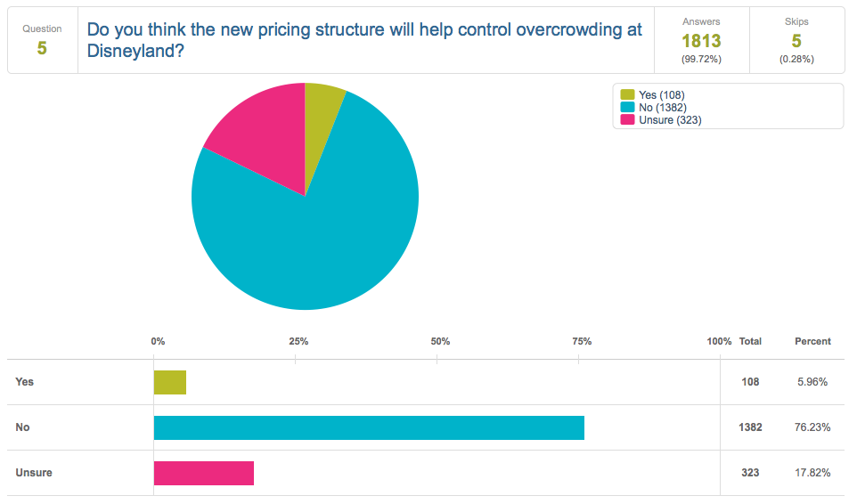The width and height of the screenshot is (857, 504).
Task: Open the Answers count 1813
Action: [x=701, y=41]
